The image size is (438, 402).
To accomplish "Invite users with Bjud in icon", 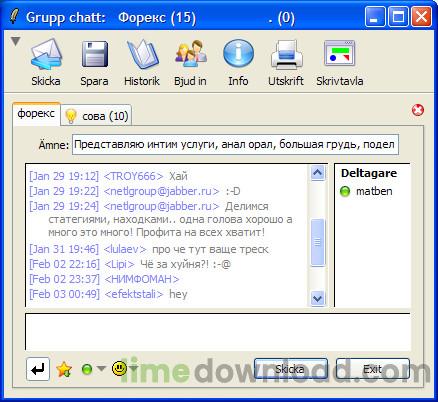I will (x=190, y=54).
